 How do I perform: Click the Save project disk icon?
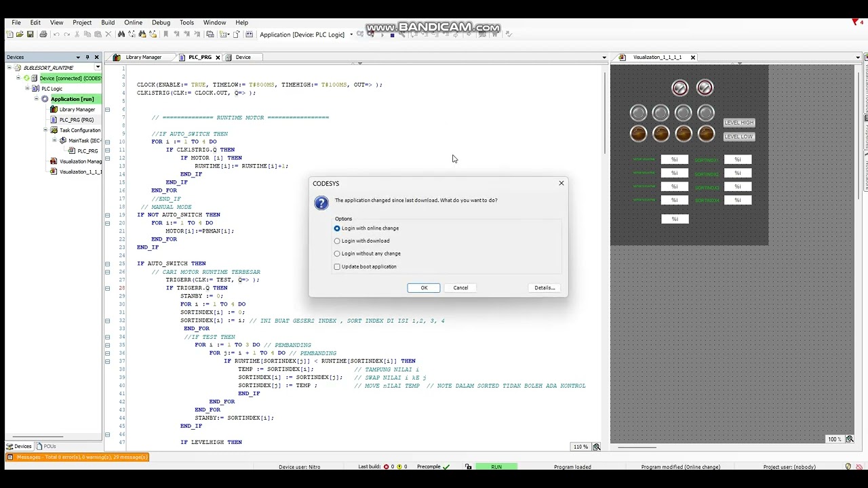(x=30, y=35)
